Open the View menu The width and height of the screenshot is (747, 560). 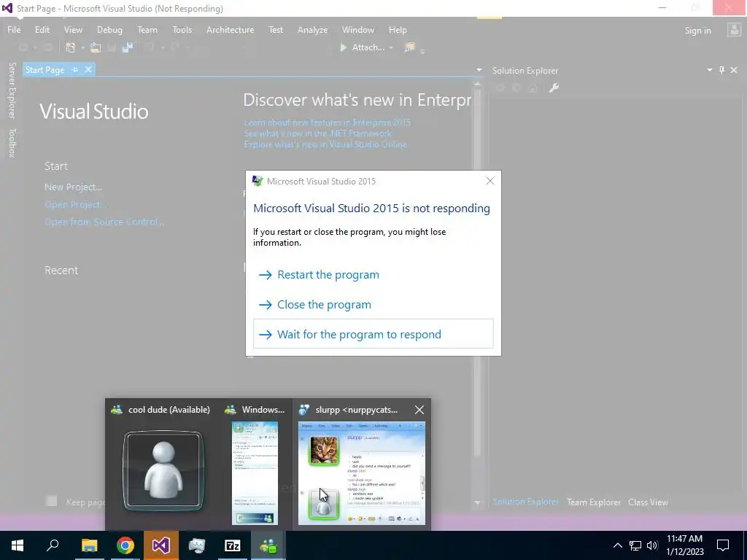(x=73, y=29)
